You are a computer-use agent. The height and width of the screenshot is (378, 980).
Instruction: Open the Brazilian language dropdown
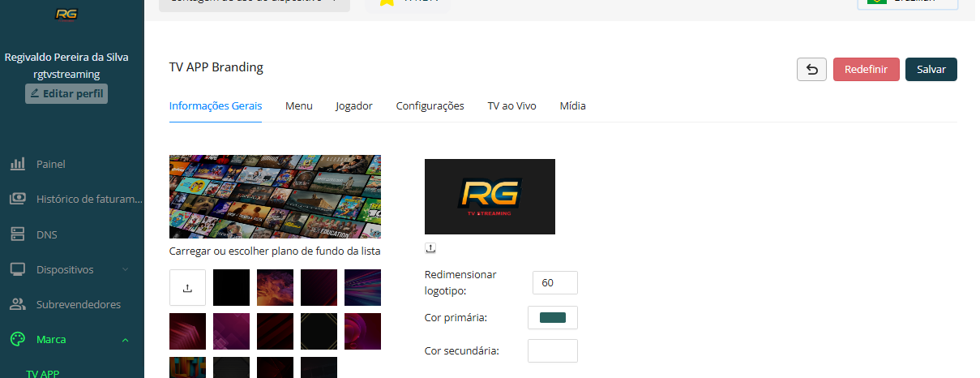[x=907, y=2]
